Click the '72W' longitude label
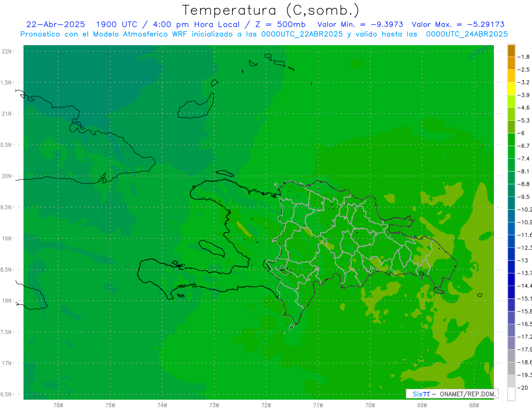Screen dimensions: 532x411 [266, 405]
